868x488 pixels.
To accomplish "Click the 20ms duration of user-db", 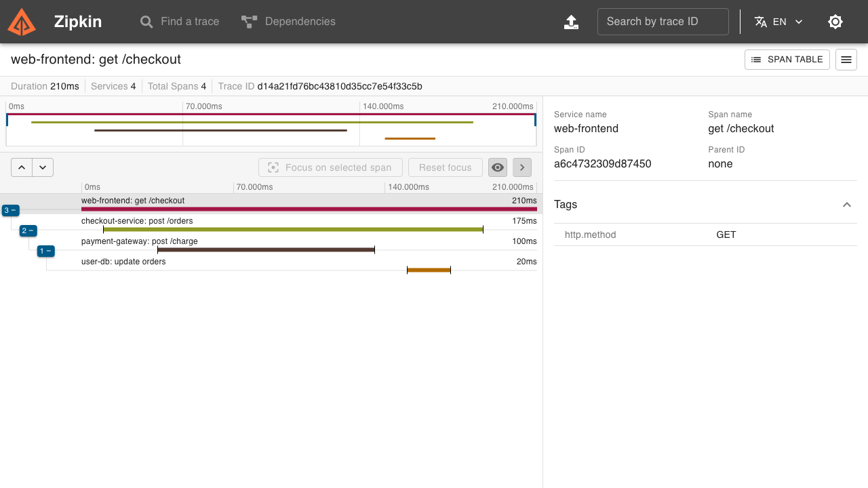I will [526, 262].
